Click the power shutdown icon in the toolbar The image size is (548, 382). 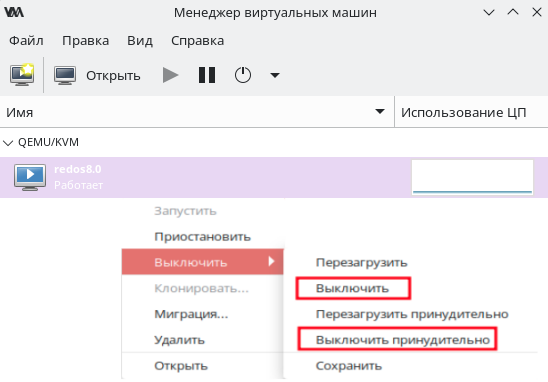[243, 75]
